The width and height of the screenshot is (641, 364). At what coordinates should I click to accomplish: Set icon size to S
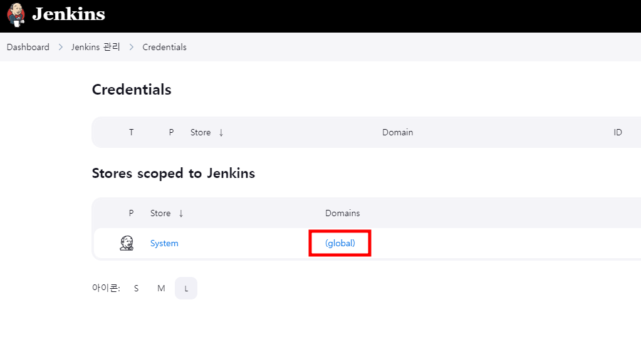[137, 288]
